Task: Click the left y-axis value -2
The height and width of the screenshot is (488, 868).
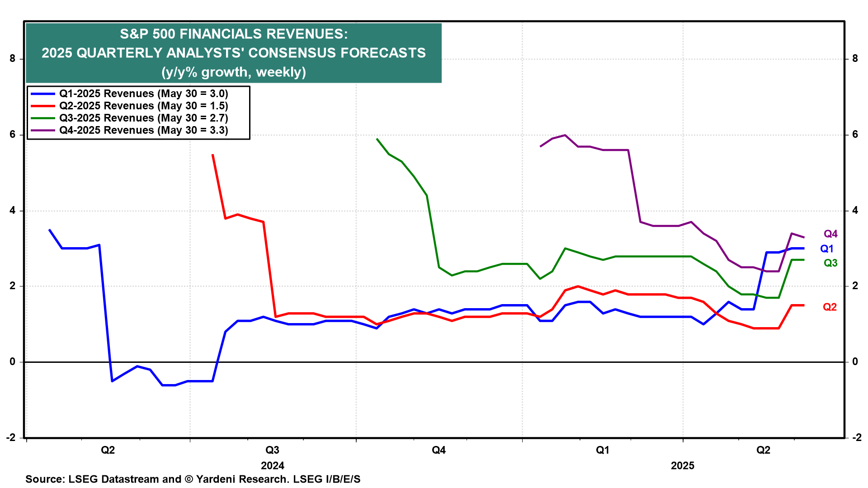Action: click(x=11, y=438)
